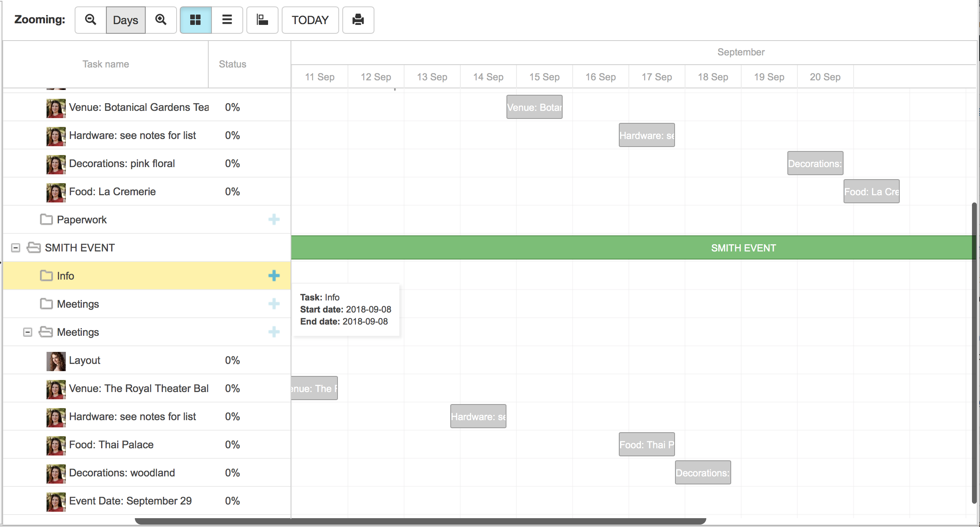
Task: Click the TODAY button
Action: (x=310, y=20)
